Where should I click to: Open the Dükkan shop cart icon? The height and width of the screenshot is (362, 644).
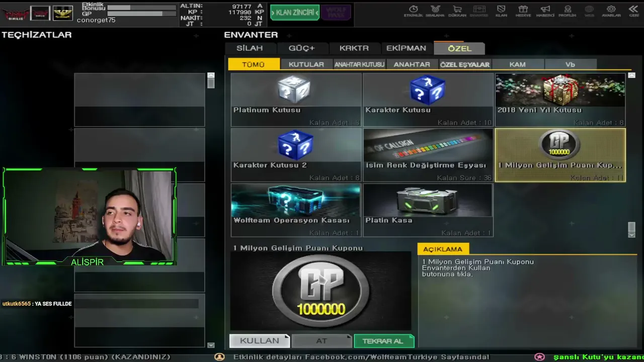pyautogui.click(x=457, y=11)
